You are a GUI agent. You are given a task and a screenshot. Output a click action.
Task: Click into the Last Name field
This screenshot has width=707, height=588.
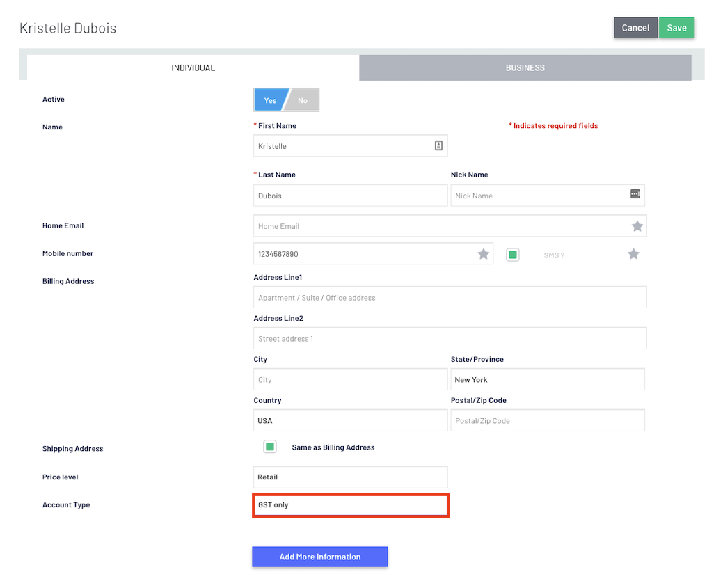[x=350, y=196]
